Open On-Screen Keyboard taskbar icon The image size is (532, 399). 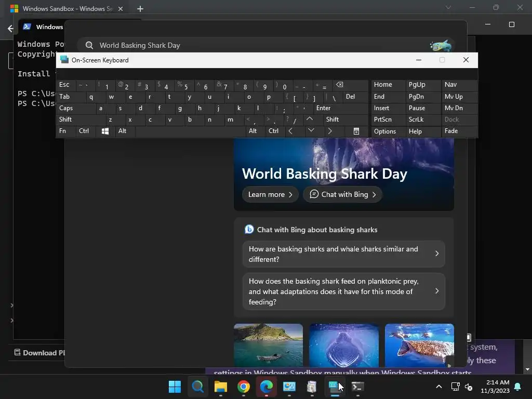(x=335, y=387)
